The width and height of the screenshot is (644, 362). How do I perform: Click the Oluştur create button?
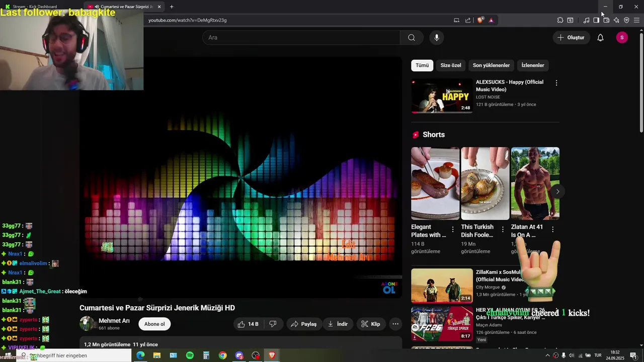point(571,38)
